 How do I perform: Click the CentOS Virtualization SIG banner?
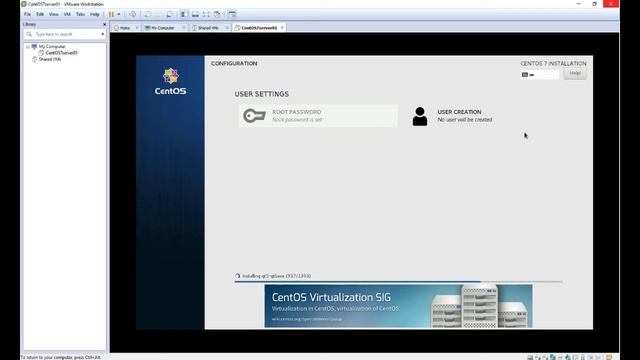tap(398, 306)
